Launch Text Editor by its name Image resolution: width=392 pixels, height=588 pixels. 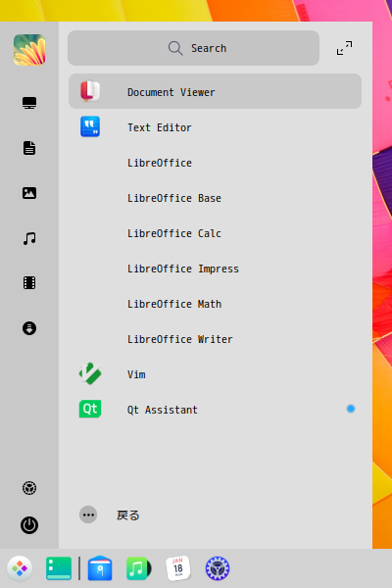click(160, 127)
